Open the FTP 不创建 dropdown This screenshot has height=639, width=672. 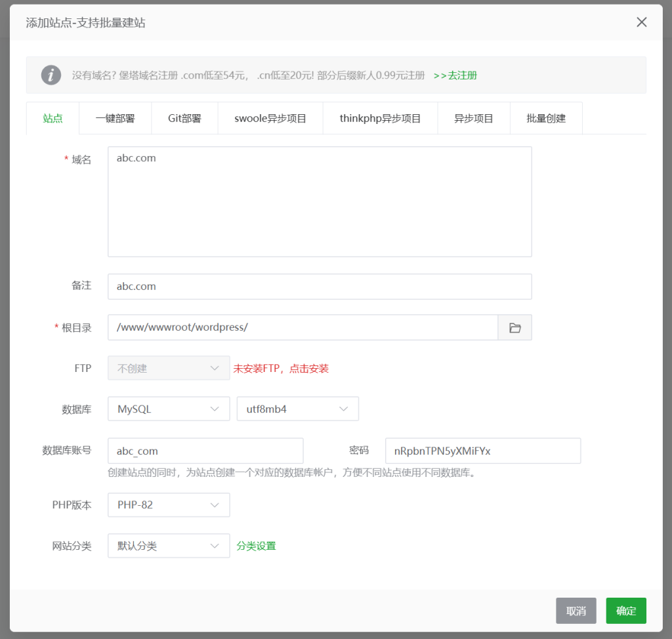click(169, 369)
